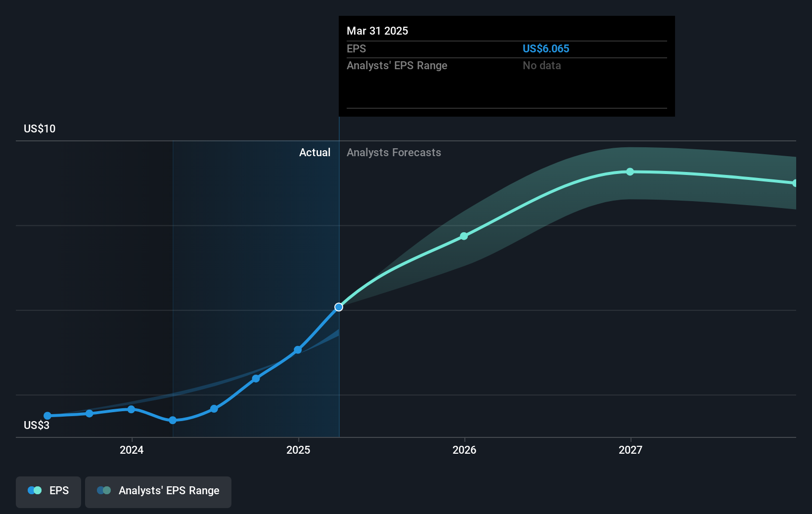812x514 pixels.
Task: Click the first EPS data point at left
Action: click(x=47, y=416)
